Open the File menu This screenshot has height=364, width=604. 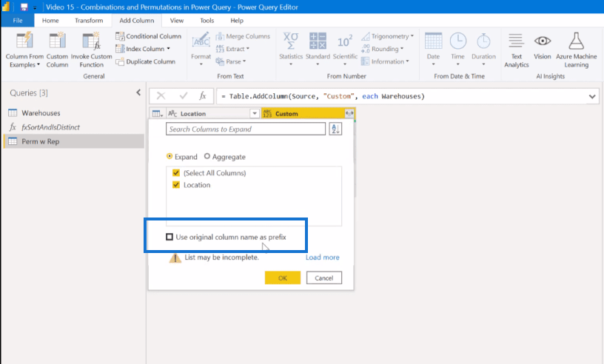(x=18, y=21)
